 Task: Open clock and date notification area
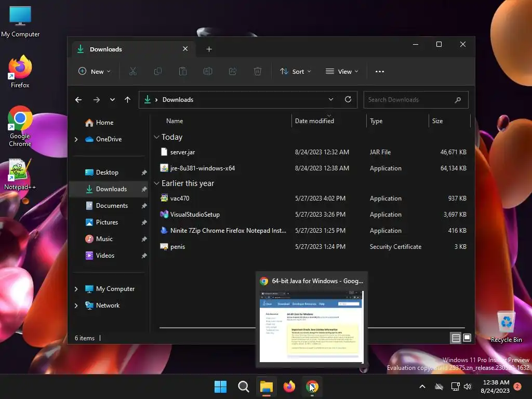[x=495, y=387]
